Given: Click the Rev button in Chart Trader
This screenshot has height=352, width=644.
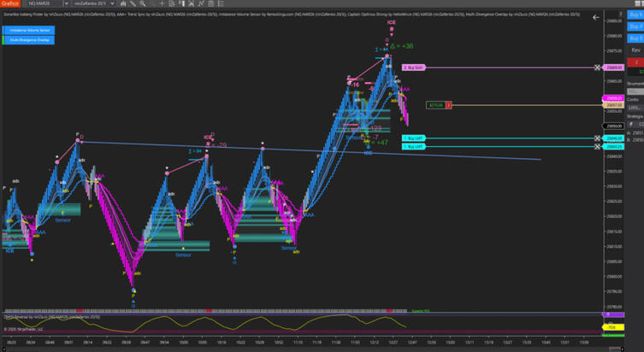Looking at the screenshot, I should click(x=635, y=50).
